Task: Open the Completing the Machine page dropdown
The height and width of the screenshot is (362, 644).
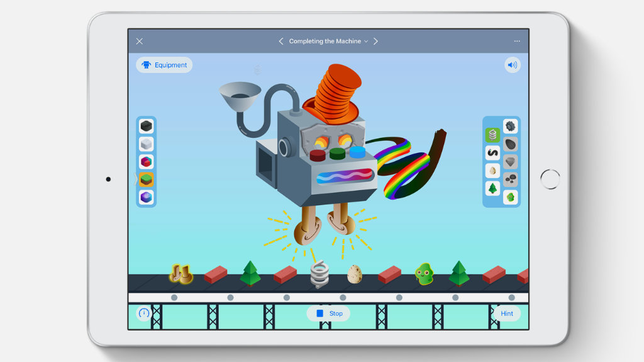Action: click(x=328, y=41)
